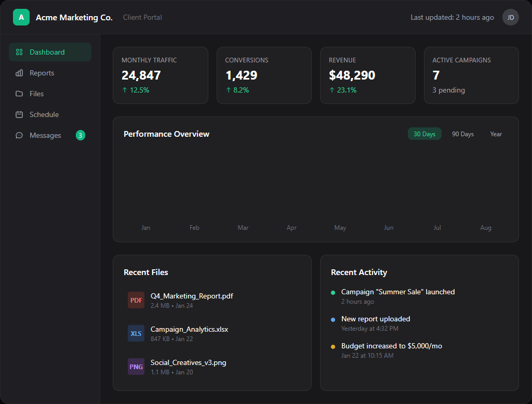Click the green Summer Sale activity dot
The height and width of the screenshot is (404, 532).
coord(334,292)
